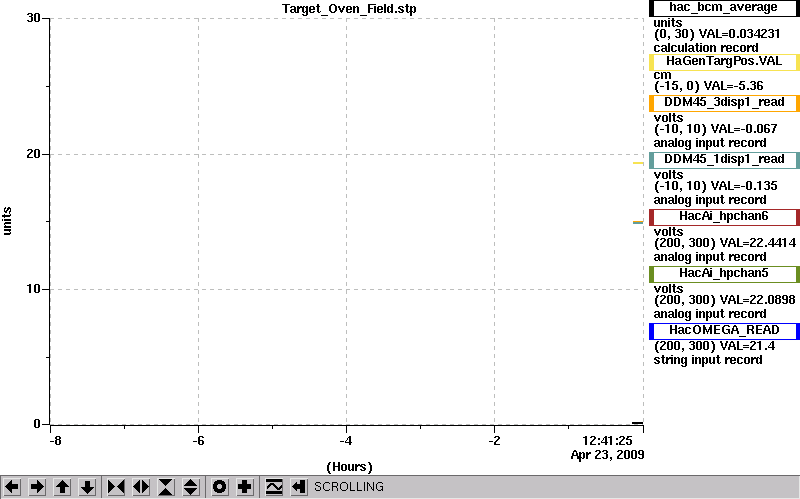The width and height of the screenshot is (800, 499).
Task: Click the VAL=22.4414 reading
Action: point(757,243)
